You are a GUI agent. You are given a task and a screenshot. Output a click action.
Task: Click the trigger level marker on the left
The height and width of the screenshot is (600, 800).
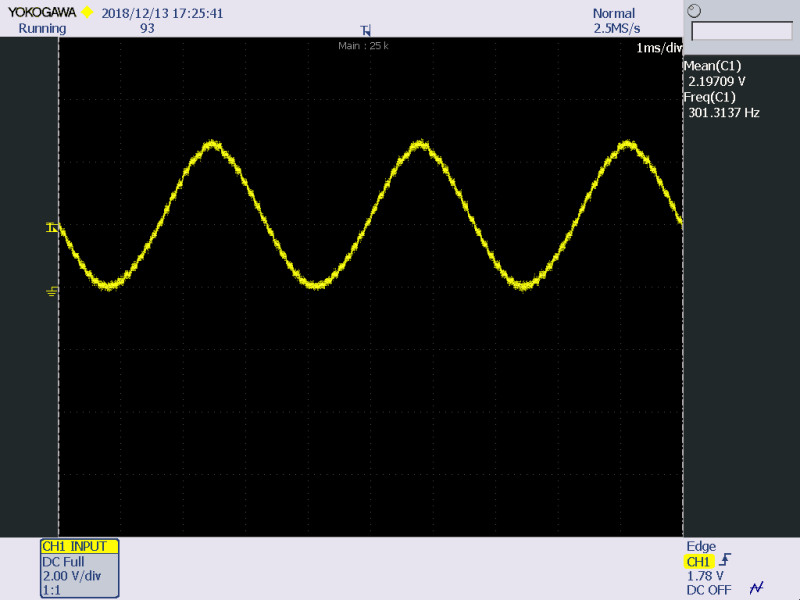coord(52,226)
